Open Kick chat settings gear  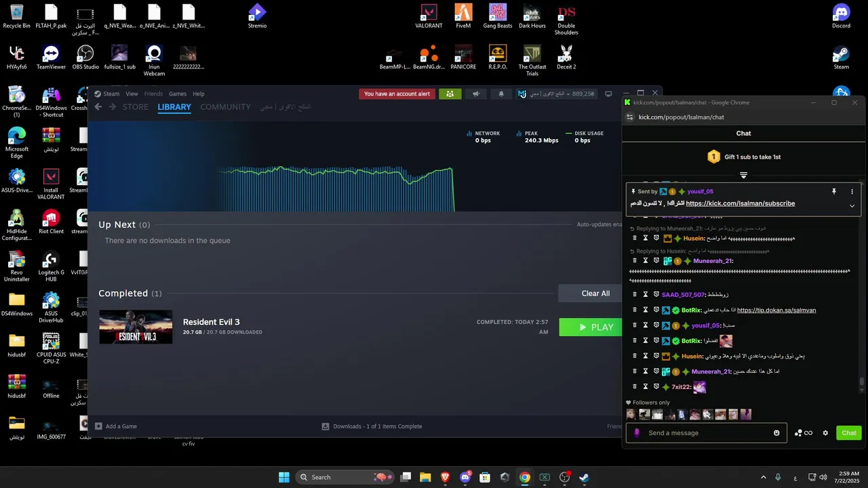point(825,433)
